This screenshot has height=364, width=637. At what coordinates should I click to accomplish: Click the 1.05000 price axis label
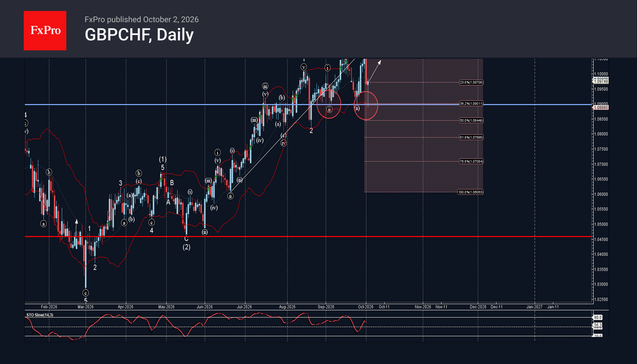click(601, 224)
